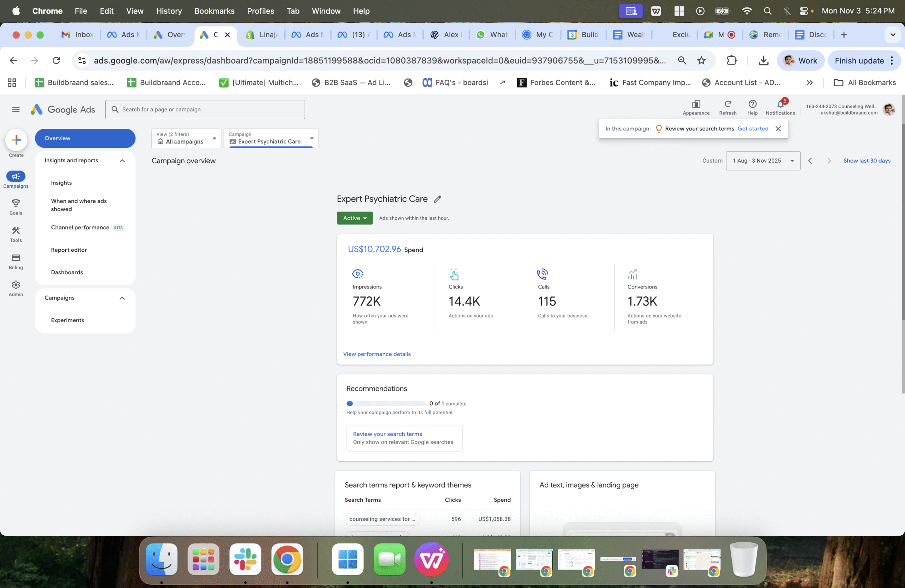Click Show last 30 days link
The width and height of the screenshot is (905, 588).
[x=866, y=161]
